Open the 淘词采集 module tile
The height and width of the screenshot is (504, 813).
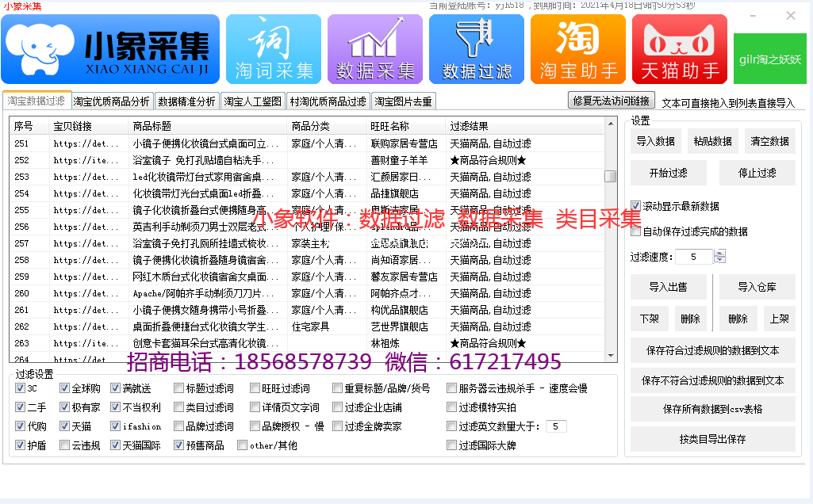coord(273,49)
